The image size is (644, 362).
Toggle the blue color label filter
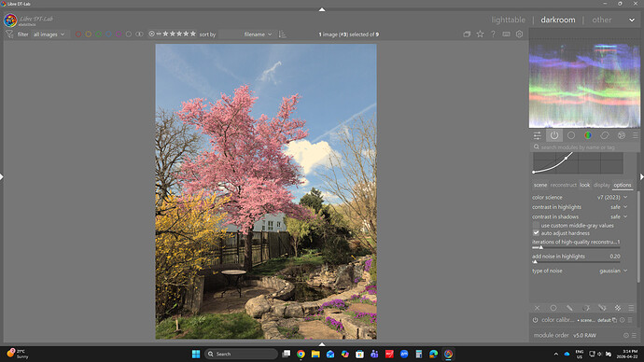click(x=108, y=35)
